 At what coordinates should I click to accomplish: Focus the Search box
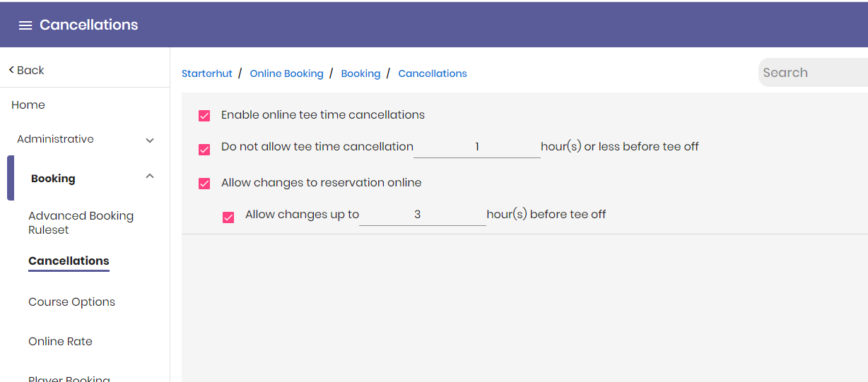click(x=813, y=73)
